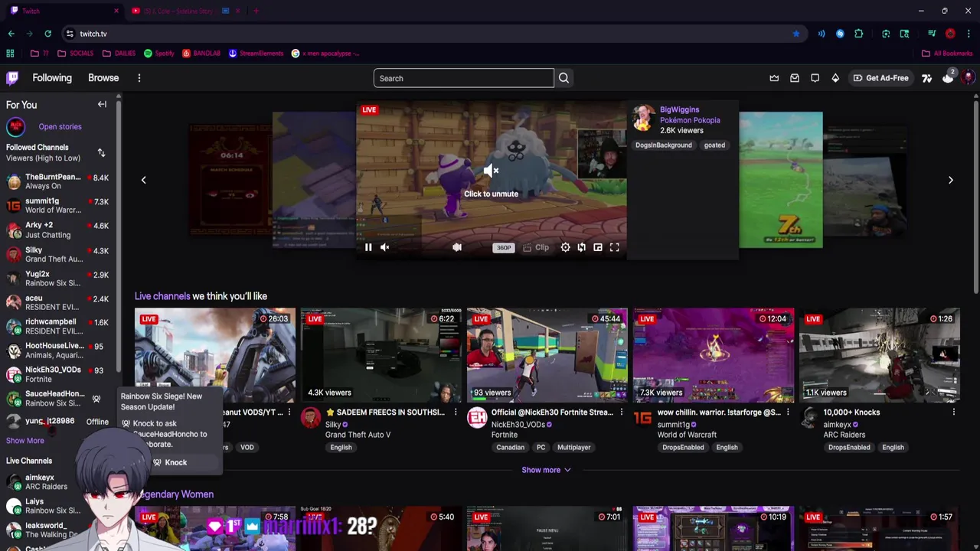Click the search magnifier button
This screenshot has height=551, width=980.
563,78
